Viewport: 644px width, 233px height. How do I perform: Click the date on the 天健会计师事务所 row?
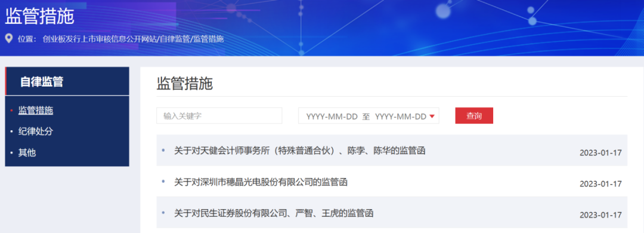click(600, 153)
